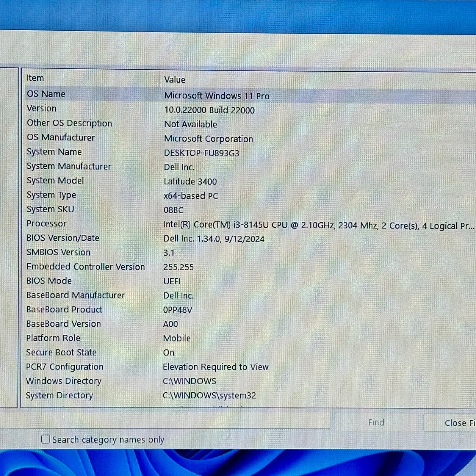Select Elevation Required to View value
This screenshot has height=476, width=476.
(x=216, y=367)
